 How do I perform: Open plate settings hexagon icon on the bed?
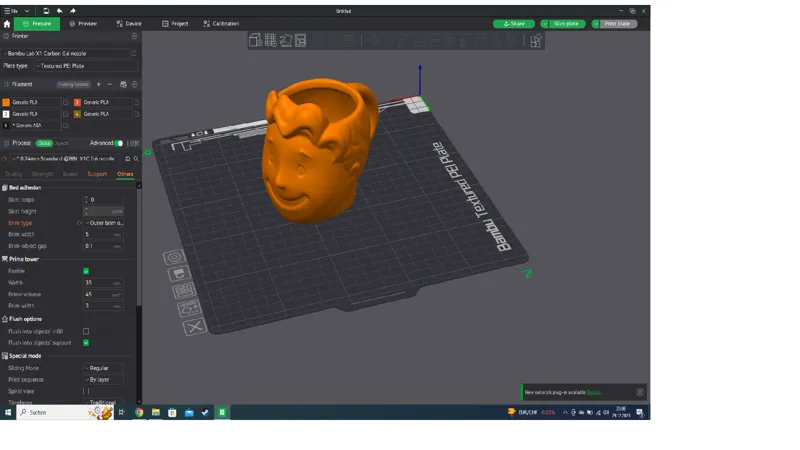coord(174,257)
